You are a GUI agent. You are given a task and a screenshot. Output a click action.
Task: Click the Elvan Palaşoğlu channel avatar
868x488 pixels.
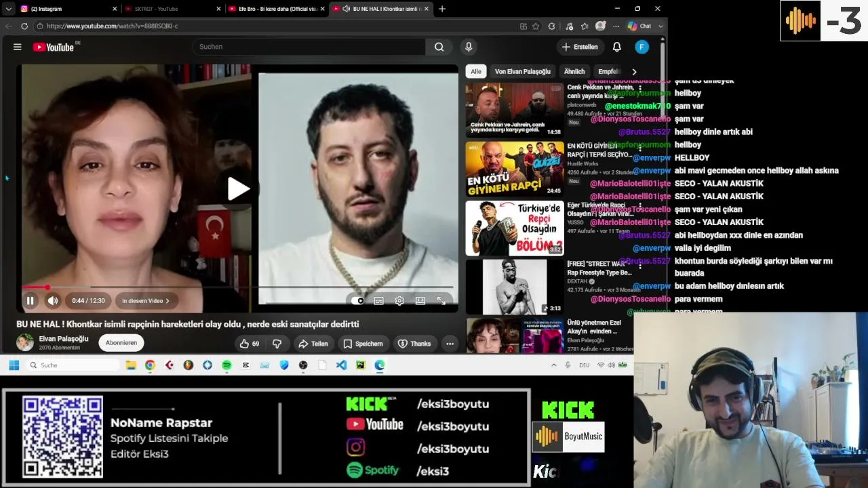[25, 342]
